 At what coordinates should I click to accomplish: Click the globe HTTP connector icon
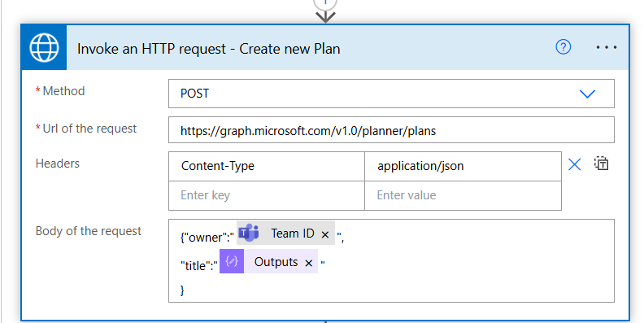pyautogui.click(x=44, y=48)
